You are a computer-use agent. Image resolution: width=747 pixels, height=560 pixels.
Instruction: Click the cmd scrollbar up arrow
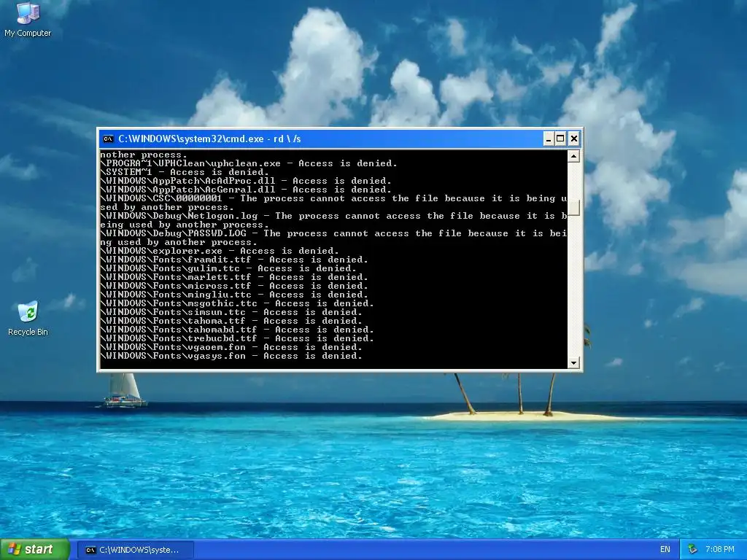[573, 156]
